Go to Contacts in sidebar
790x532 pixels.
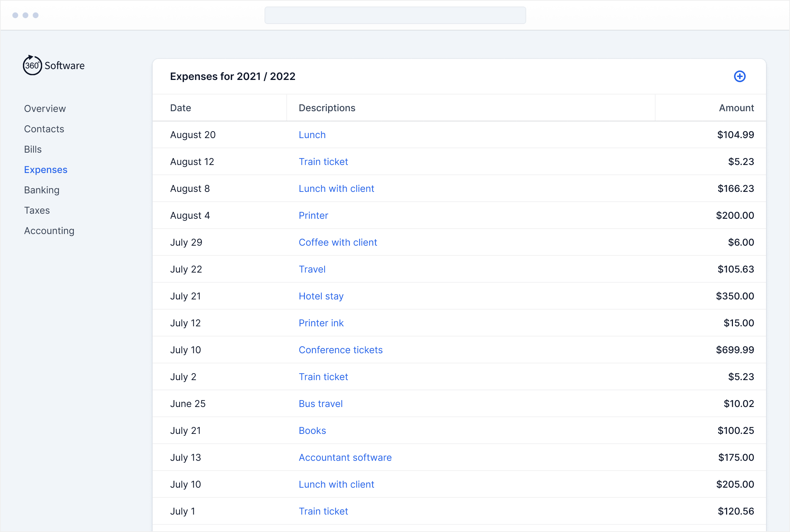(44, 129)
